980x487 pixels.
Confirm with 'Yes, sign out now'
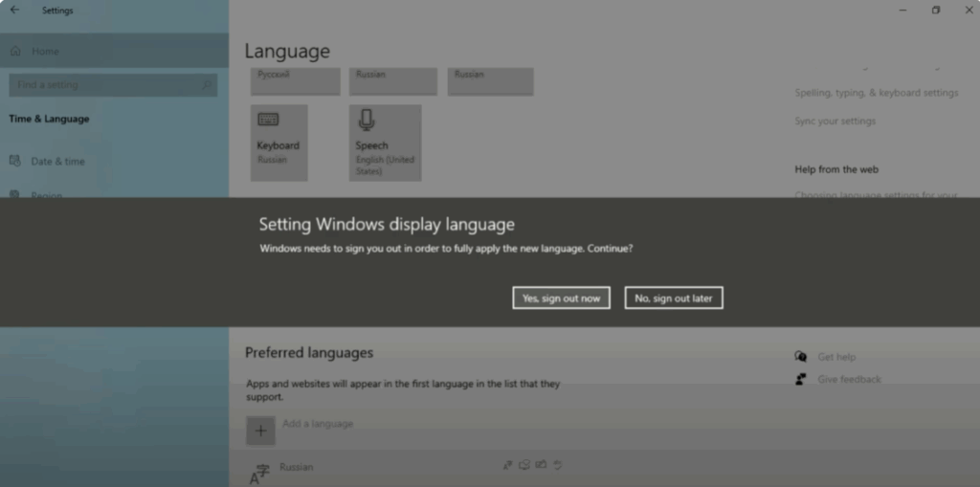coord(561,299)
